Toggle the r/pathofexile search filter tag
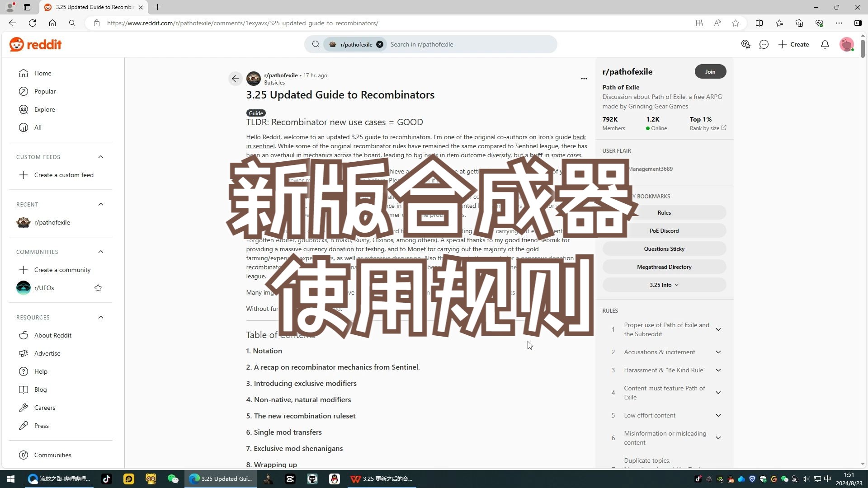The width and height of the screenshot is (868, 488). click(380, 44)
